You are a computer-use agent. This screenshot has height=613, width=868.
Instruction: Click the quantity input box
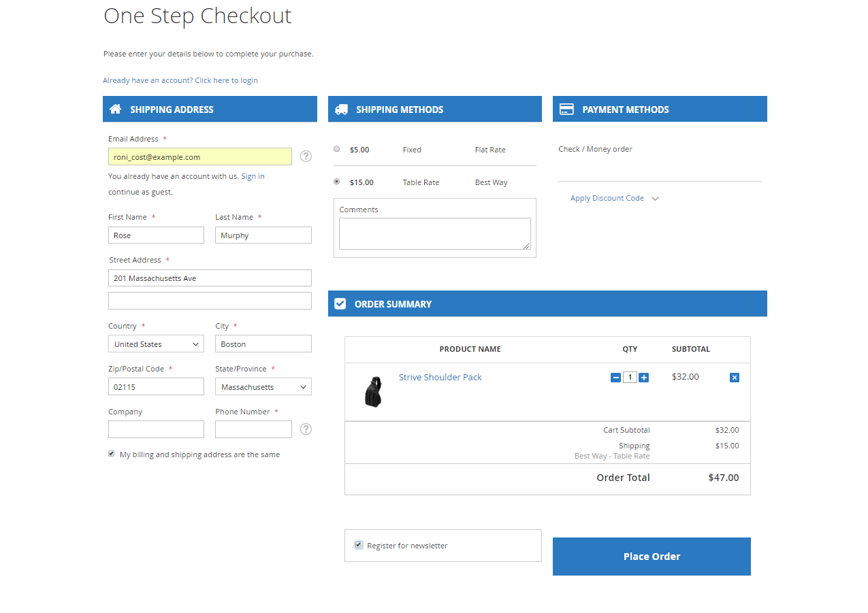tap(630, 378)
